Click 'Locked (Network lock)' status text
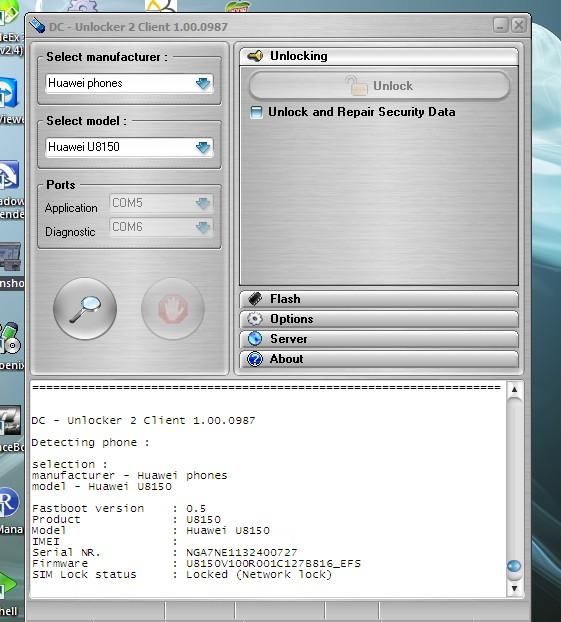561x622 pixels. click(259, 574)
